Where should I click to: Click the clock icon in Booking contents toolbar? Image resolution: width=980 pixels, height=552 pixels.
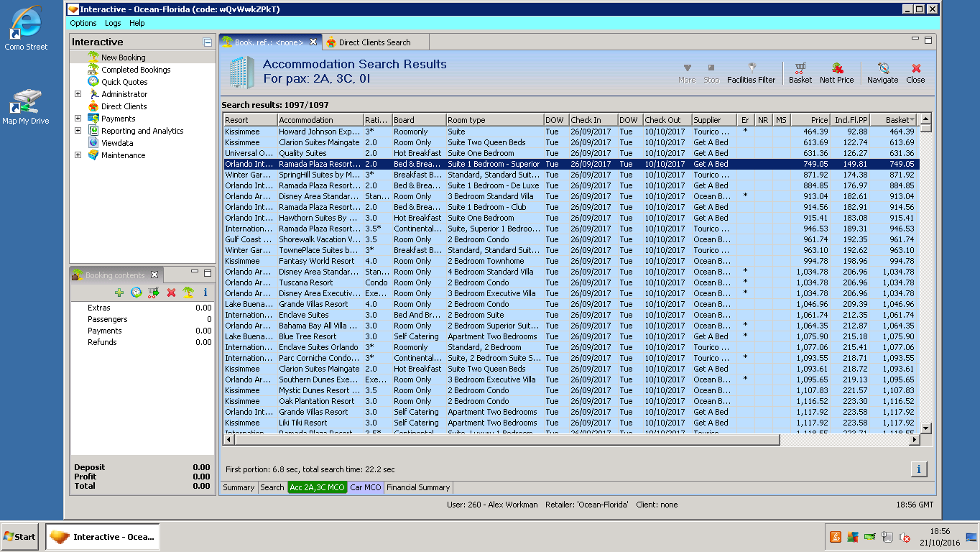(x=136, y=293)
